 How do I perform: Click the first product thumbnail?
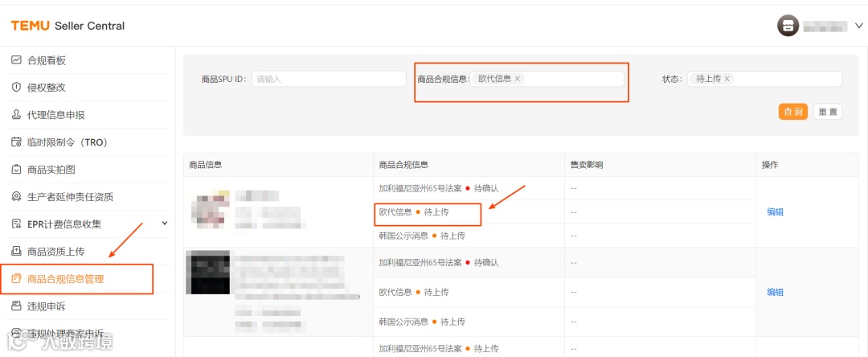[211, 210]
